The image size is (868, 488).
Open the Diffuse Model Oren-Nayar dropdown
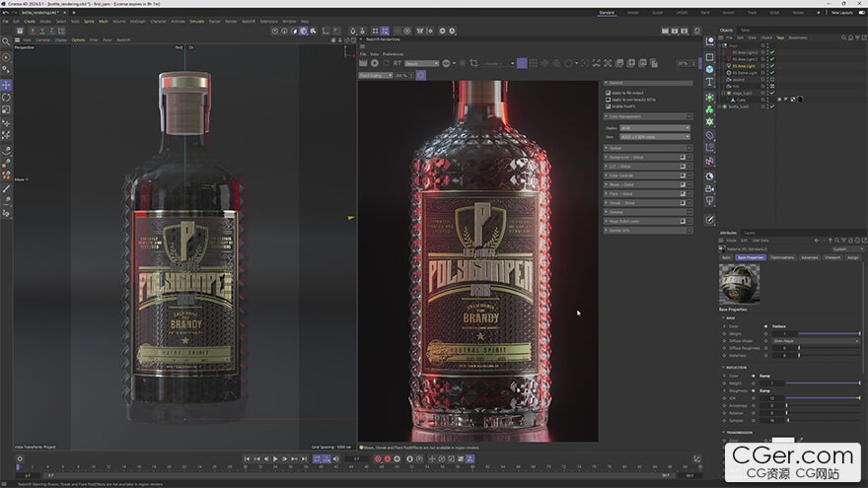click(816, 341)
